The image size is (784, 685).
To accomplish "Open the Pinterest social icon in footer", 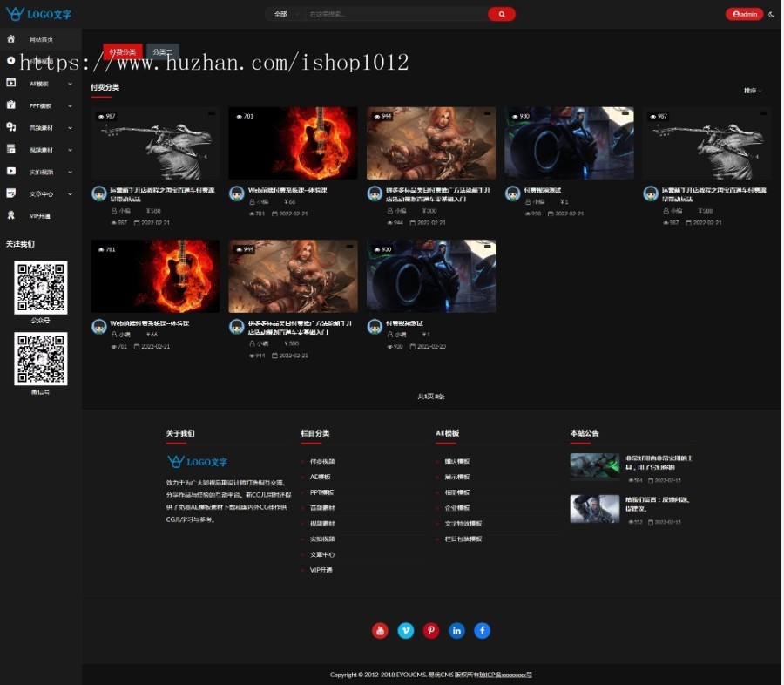I will tap(431, 630).
